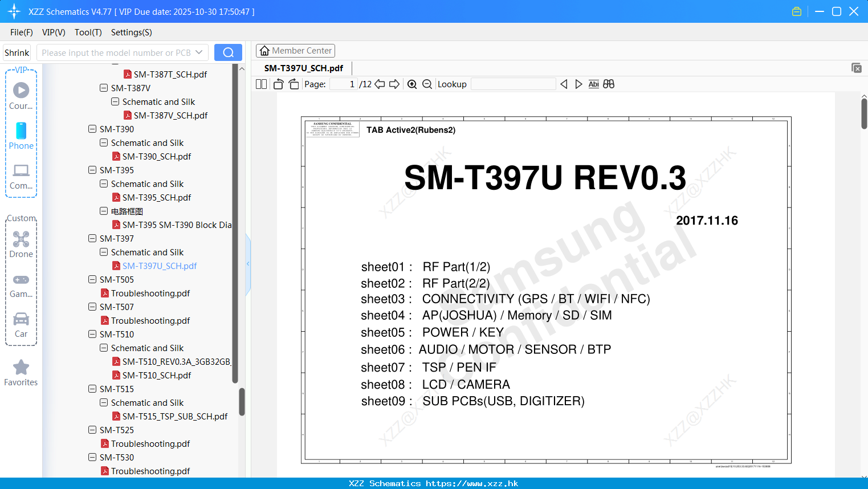This screenshot has width=868, height=489.
Task: Collapse the SM-T395 tree node
Action: click(x=92, y=170)
